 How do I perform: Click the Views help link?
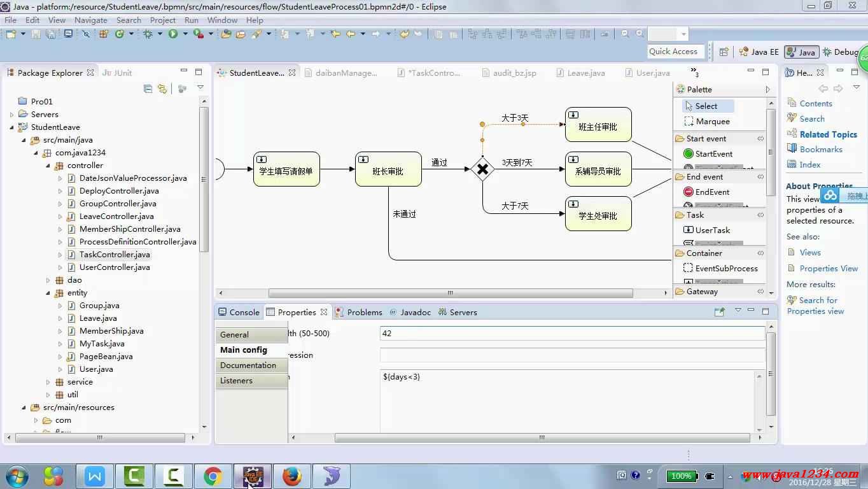(810, 252)
